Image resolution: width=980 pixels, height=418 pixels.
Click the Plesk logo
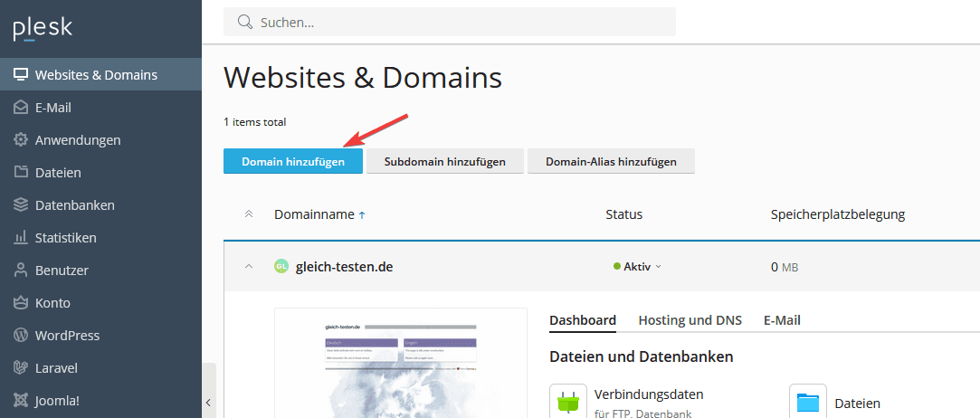pos(43,29)
